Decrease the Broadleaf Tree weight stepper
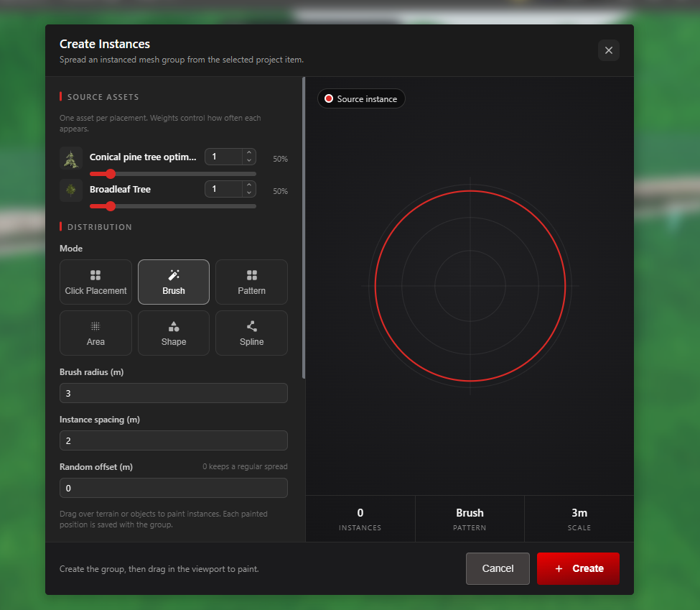Screen dimensions: 700x610 click(249, 193)
